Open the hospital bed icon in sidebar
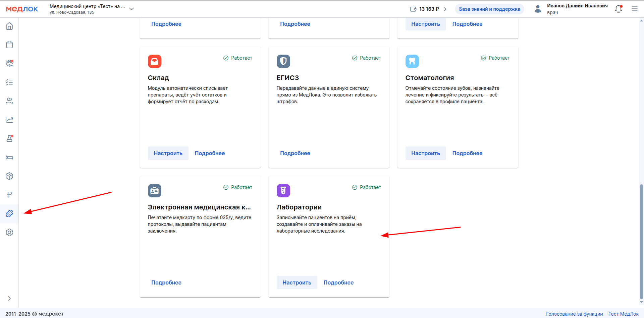644x318 pixels. 9,157
